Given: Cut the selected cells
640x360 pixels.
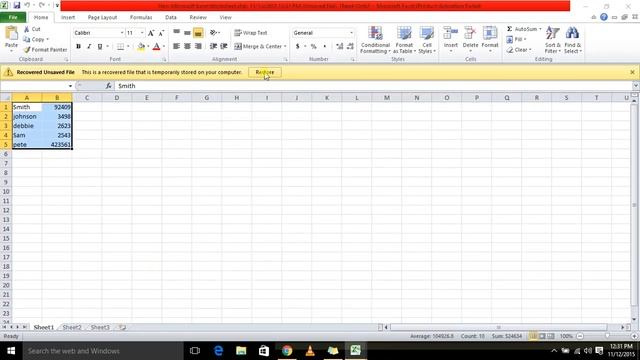Looking at the screenshot, I should (32, 29).
